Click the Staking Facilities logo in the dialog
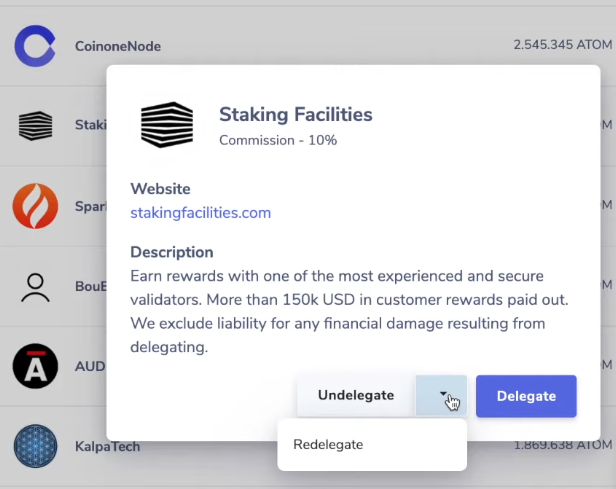The image size is (616, 489). 167,125
